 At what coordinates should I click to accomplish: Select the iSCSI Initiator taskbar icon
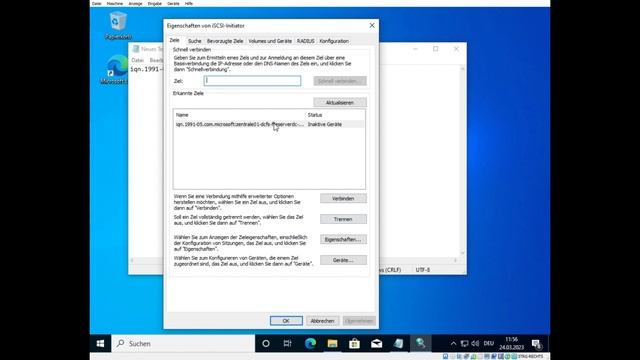(420, 343)
